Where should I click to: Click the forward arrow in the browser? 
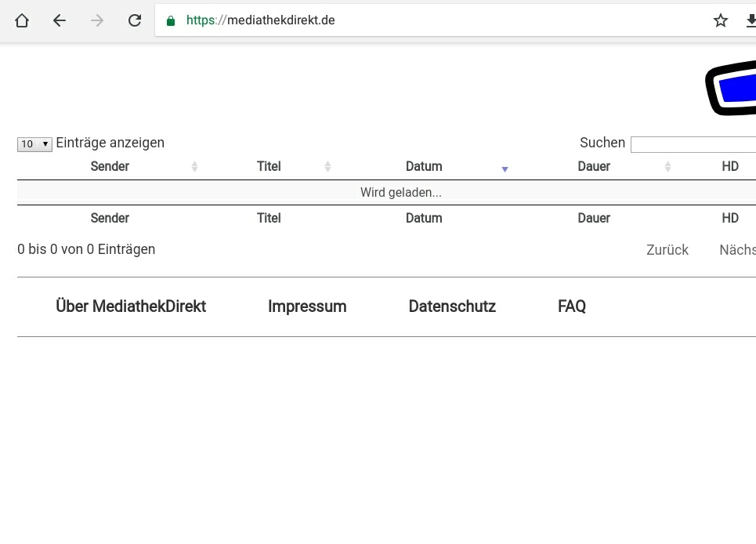[x=97, y=20]
